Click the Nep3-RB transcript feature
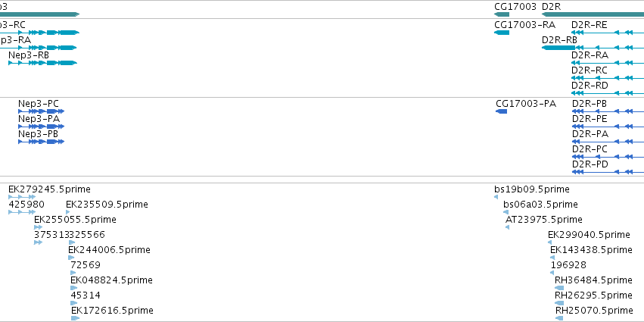The image size is (644, 322). tap(42, 63)
